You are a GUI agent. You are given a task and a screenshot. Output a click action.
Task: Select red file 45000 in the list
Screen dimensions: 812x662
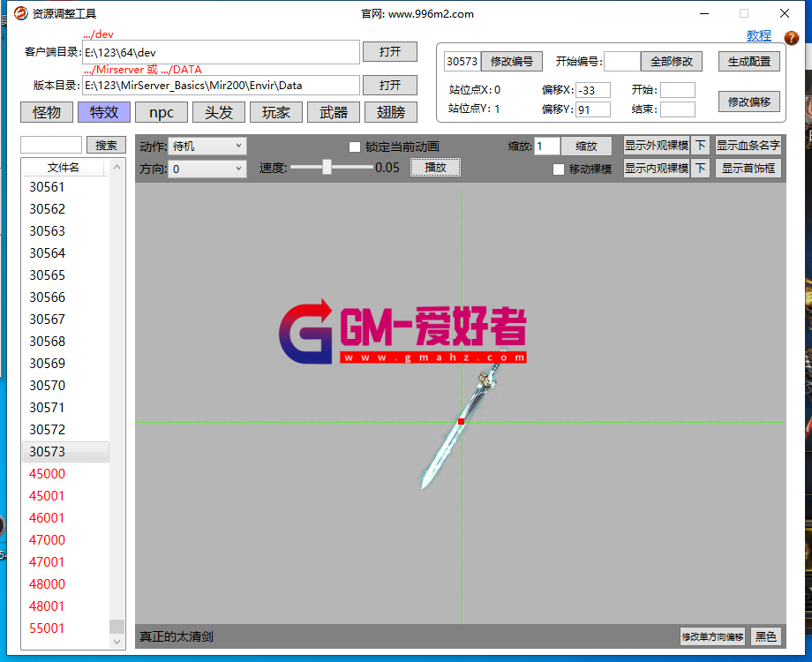click(65, 474)
